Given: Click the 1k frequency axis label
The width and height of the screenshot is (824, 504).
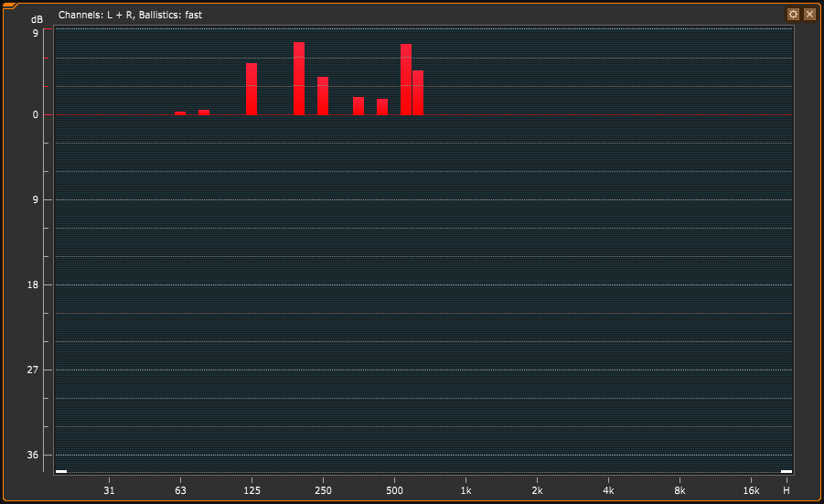Looking at the screenshot, I should [x=466, y=490].
